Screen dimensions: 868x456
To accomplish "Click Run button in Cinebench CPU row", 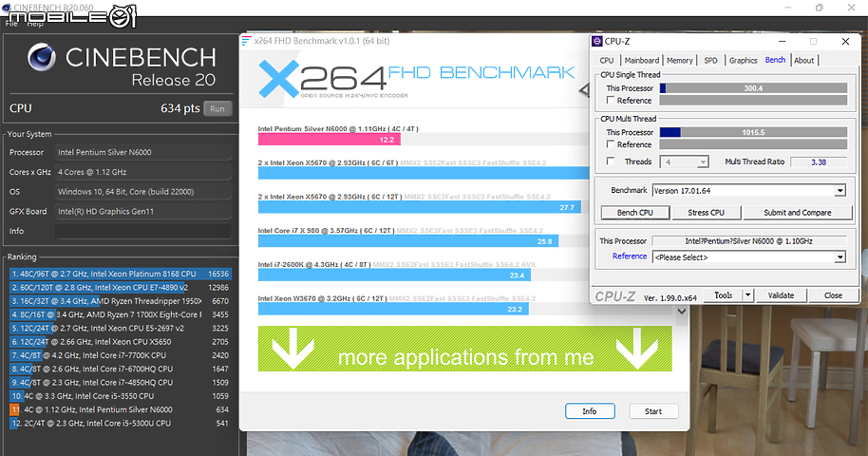I will click(217, 108).
